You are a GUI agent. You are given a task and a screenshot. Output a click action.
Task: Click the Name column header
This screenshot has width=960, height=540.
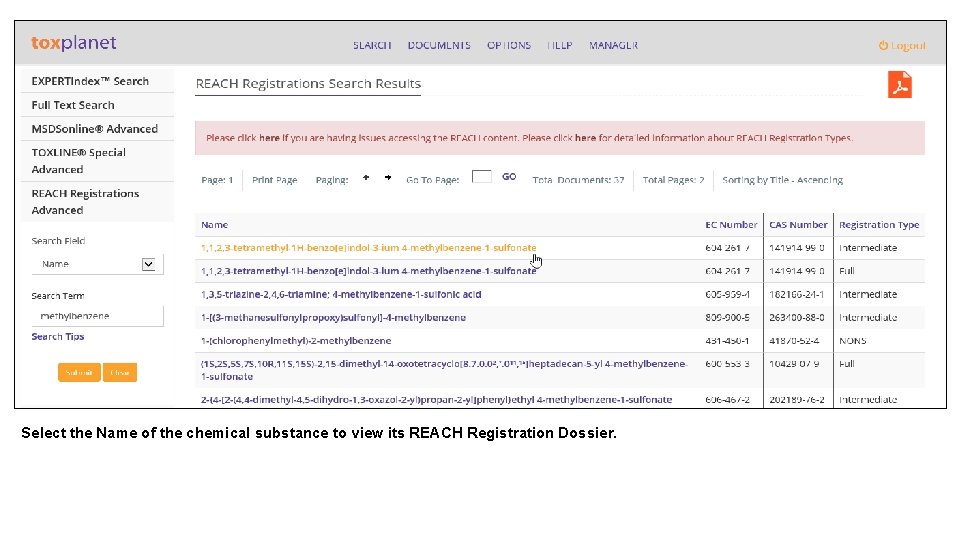coord(214,225)
